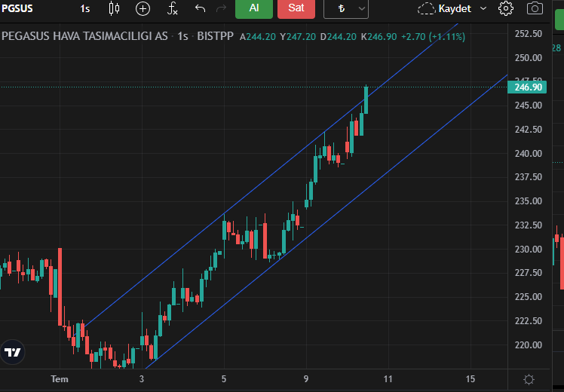The height and width of the screenshot is (392, 564).
Task: Undo the last chart action
Action: 200,8
